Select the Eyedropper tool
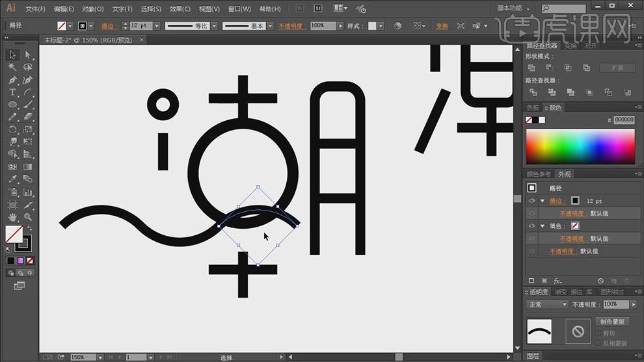The width and height of the screenshot is (644, 362). point(13,179)
